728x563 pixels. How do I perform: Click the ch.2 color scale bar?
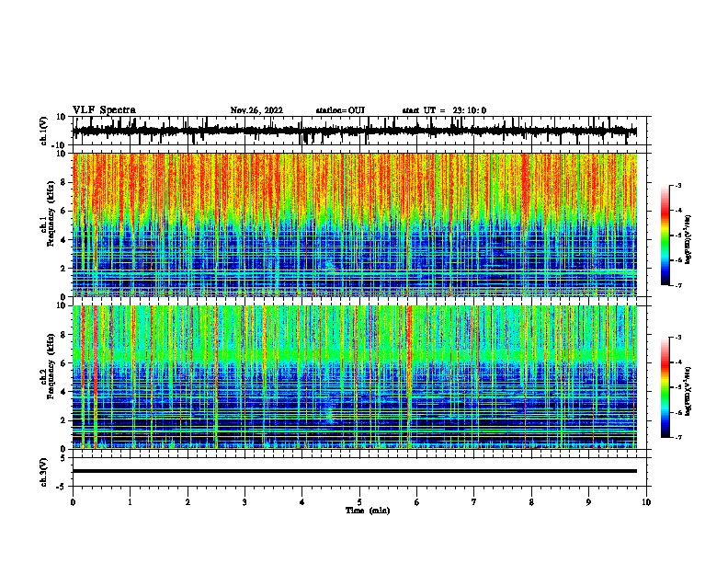click(665, 387)
